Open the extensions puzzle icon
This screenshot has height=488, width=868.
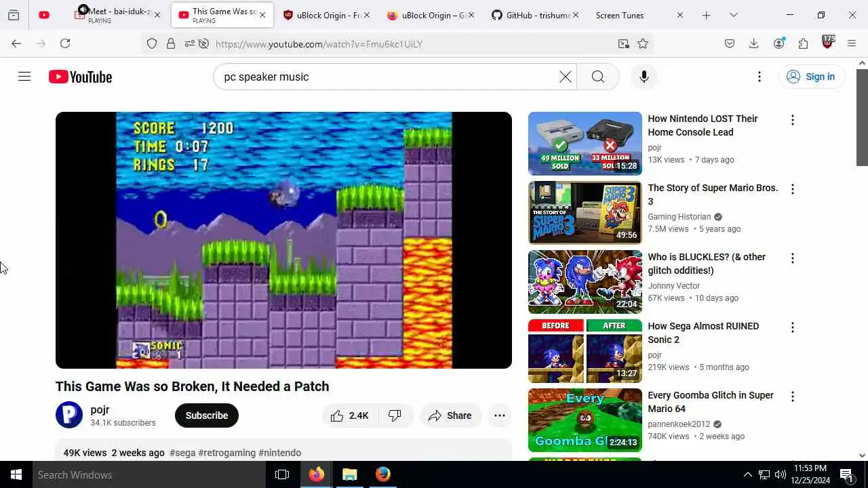tap(803, 43)
